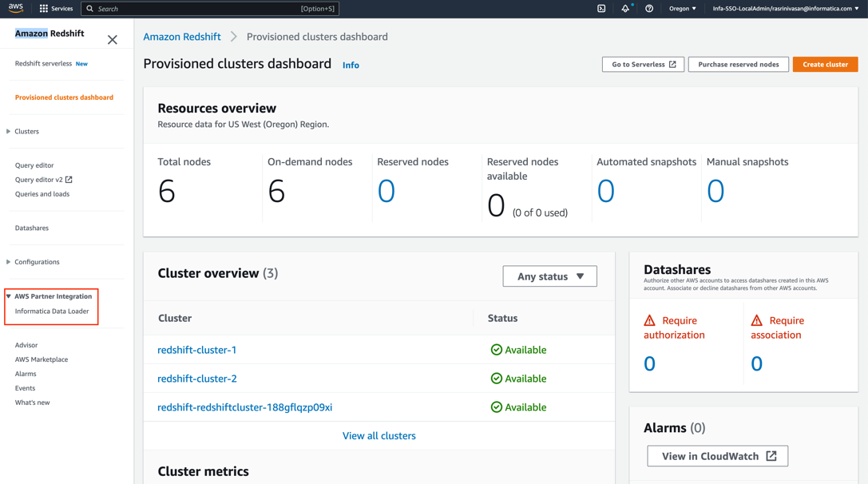Screen dimensions: 868x484
Task: Open Query editor v2
Action: [39, 180]
